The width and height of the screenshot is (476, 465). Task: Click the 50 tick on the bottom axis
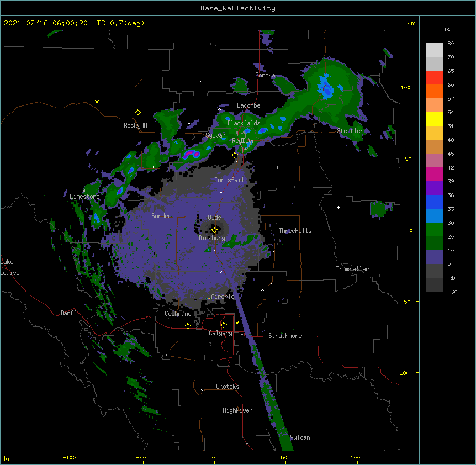click(x=284, y=457)
